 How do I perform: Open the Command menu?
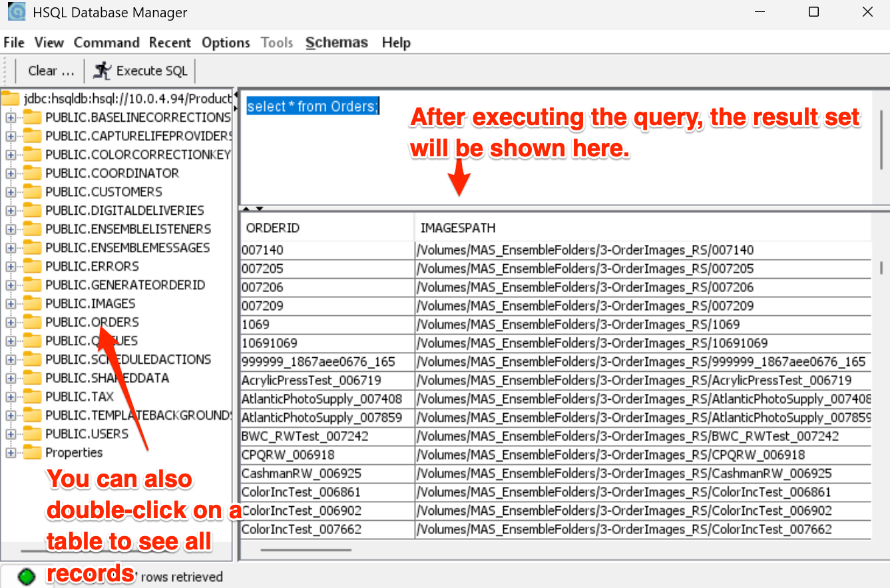click(107, 43)
